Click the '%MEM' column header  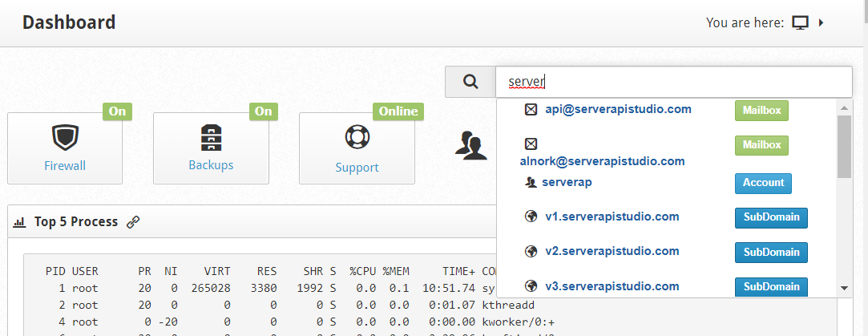tap(396, 272)
